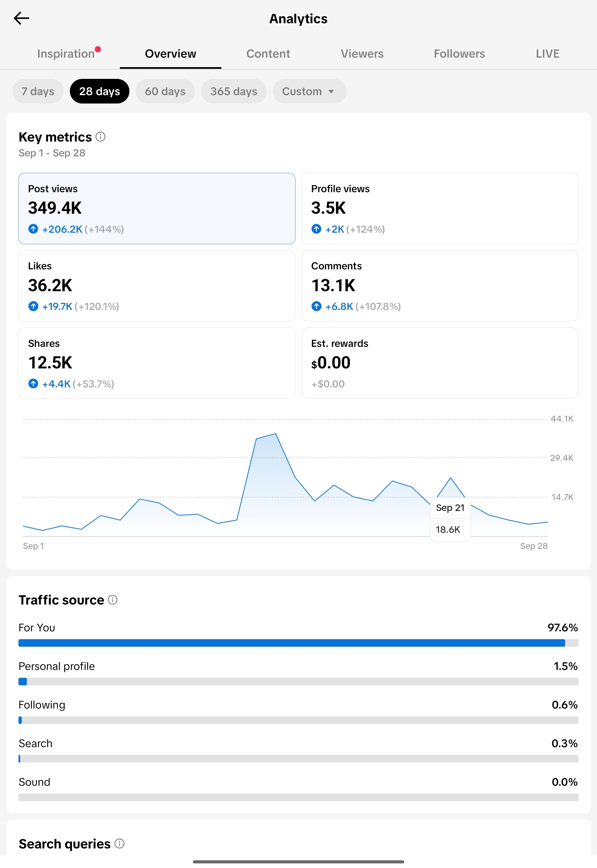Screen dimensions: 597x868
Task: Select the 365 days range
Action: click(233, 91)
